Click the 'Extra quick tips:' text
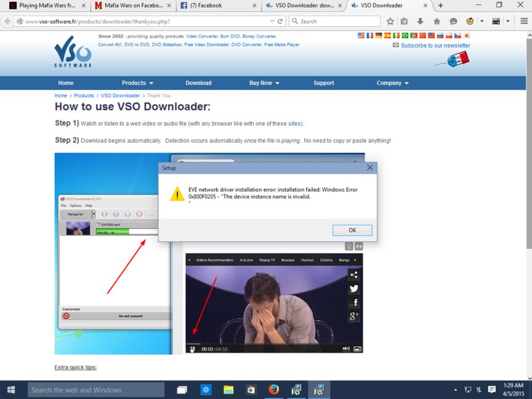Screen dimensions: 532x399 [75, 368]
